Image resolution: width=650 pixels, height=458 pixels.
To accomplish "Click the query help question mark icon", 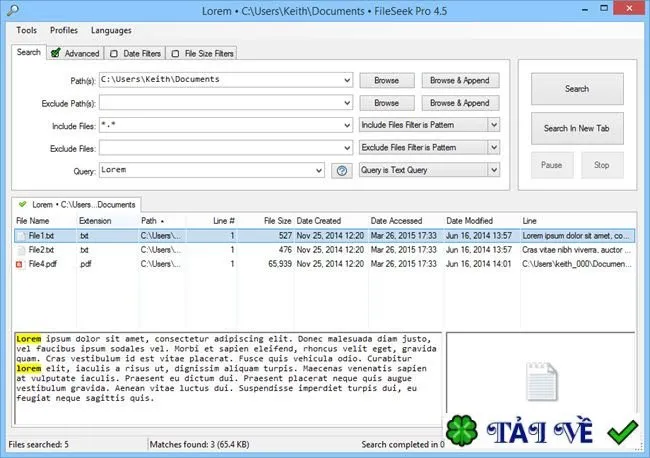I will [342, 170].
